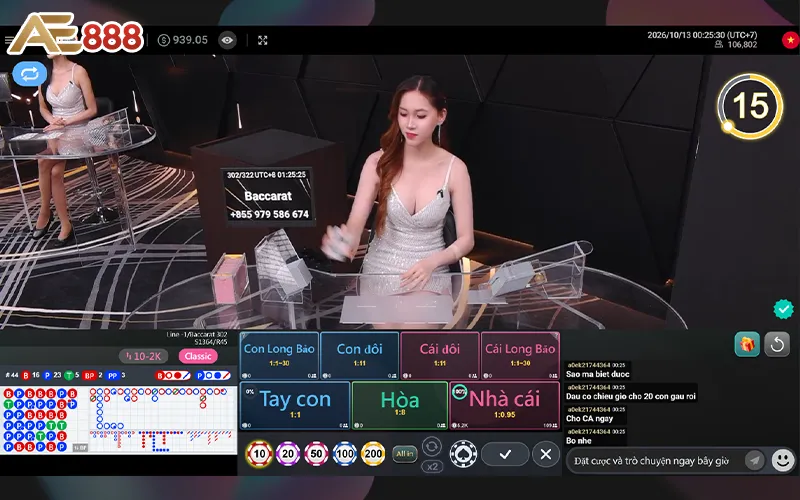The image size is (800, 500).
Task: Open the spade custom chip icon
Action: pos(463,454)
